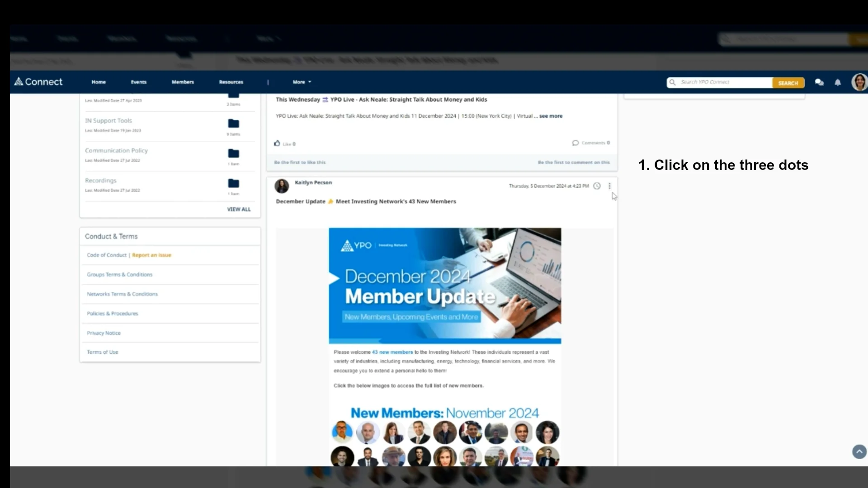The height and width of the screenshot is (488, 868).
Task: Open the Home menu item
Action: pyautogui.click(x=99, y=82)
